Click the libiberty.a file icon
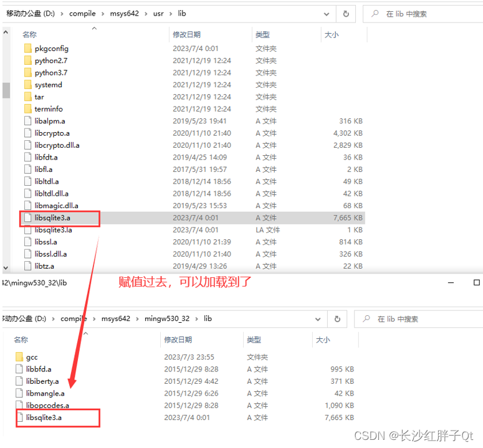483x448 pixels. (x=19, y=381)
